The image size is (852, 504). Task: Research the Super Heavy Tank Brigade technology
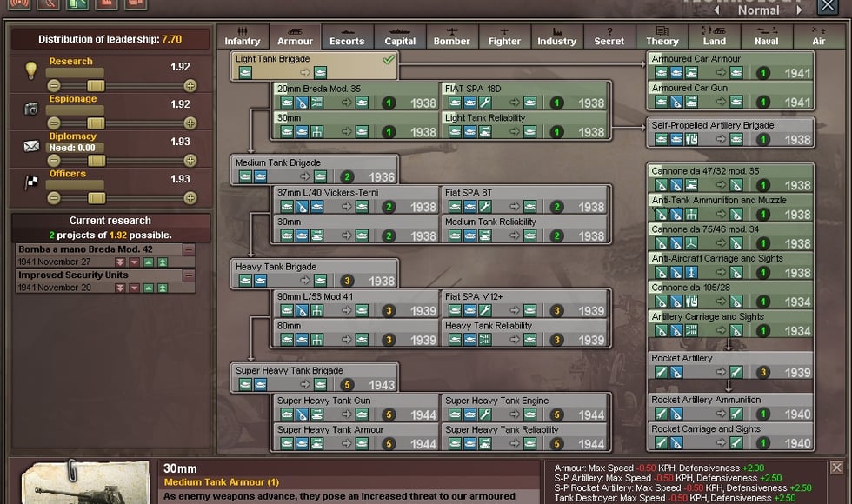(x=315, y=377)
